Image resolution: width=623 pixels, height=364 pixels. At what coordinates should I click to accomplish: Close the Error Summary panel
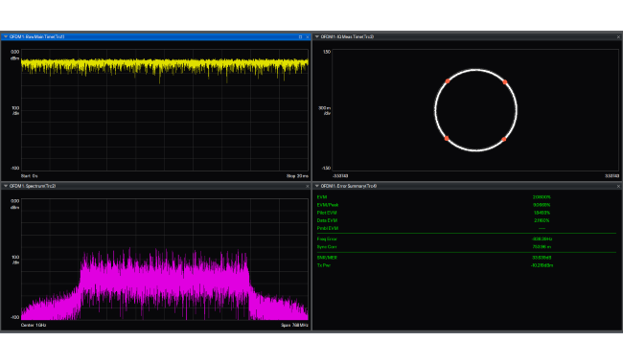tap(618, 186)
